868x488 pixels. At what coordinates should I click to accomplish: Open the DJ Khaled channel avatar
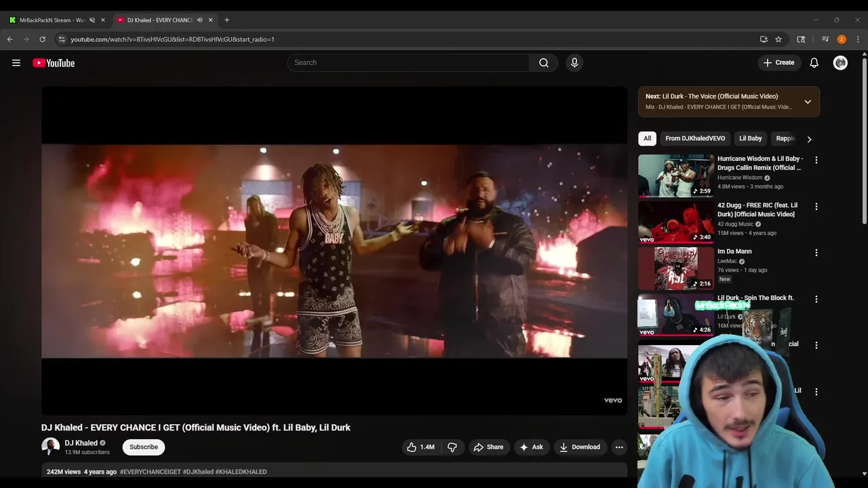50,447
